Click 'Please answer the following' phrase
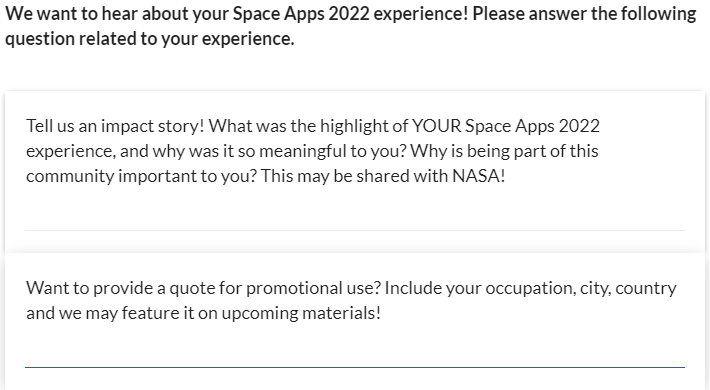 (585, 14)
